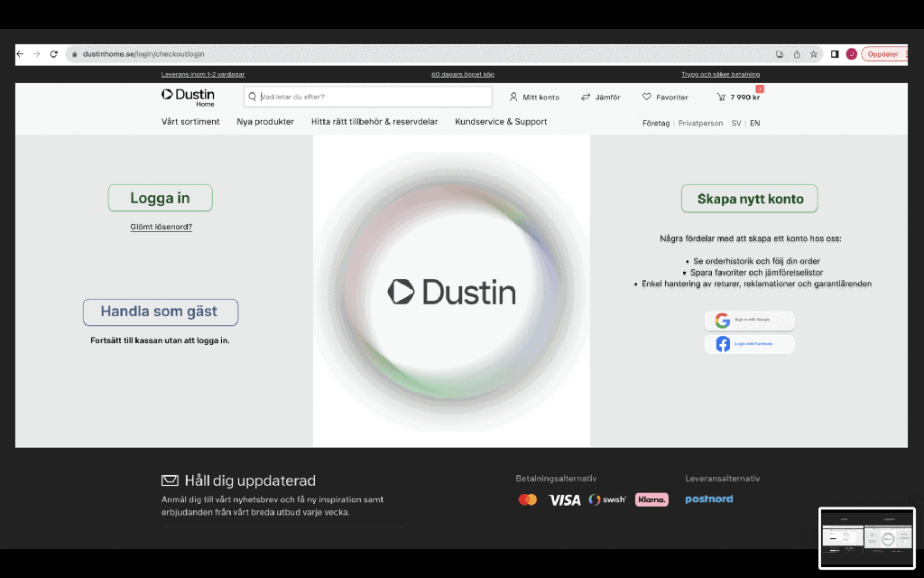The width and height of the screenshot is (924, 578).
Task: Click the Jämför compare arrows icon
Action: 586,97
